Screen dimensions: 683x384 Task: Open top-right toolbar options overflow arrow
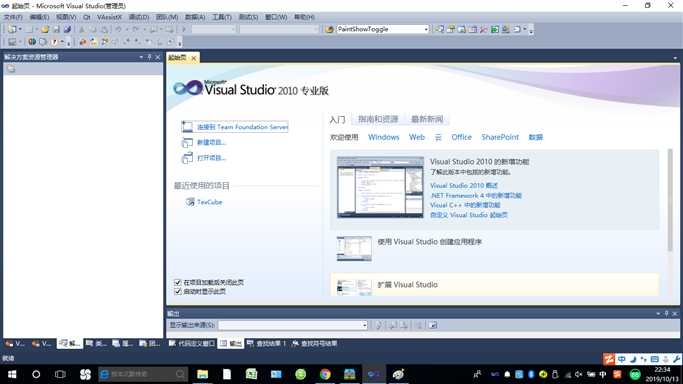[531, 30]
